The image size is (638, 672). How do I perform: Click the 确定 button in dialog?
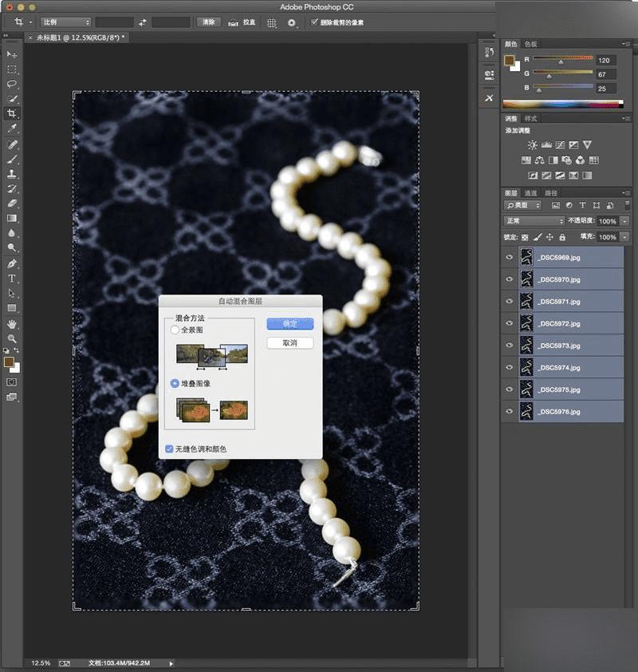point(289,324)
